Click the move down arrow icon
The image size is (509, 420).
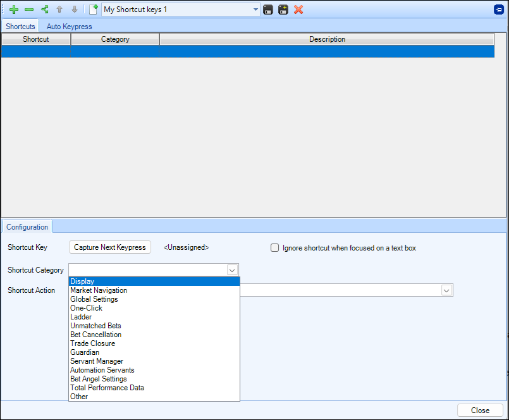coord(75,9)
